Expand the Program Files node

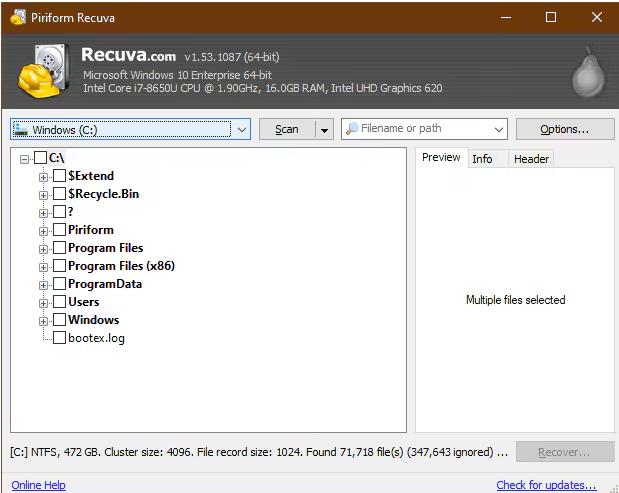point(43,249)
